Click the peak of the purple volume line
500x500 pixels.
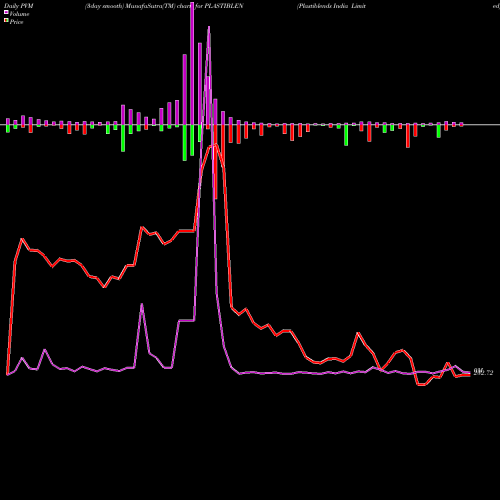(x=209, y=27)
